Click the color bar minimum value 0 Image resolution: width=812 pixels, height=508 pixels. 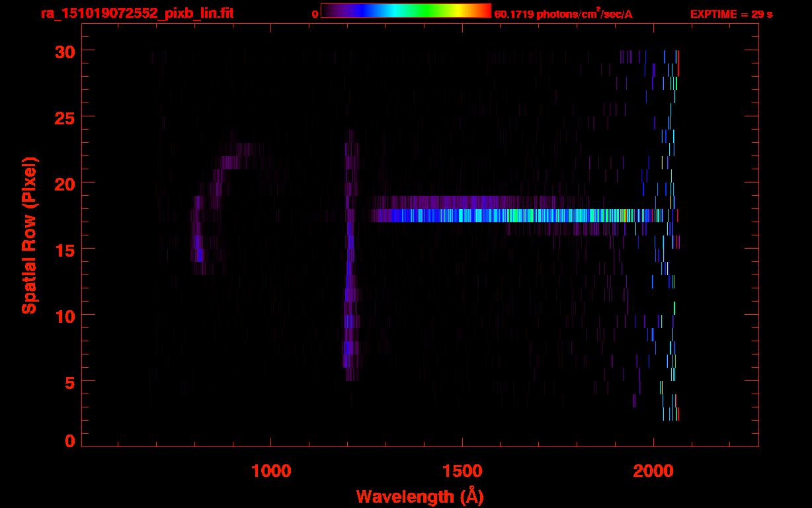(315, 15)
